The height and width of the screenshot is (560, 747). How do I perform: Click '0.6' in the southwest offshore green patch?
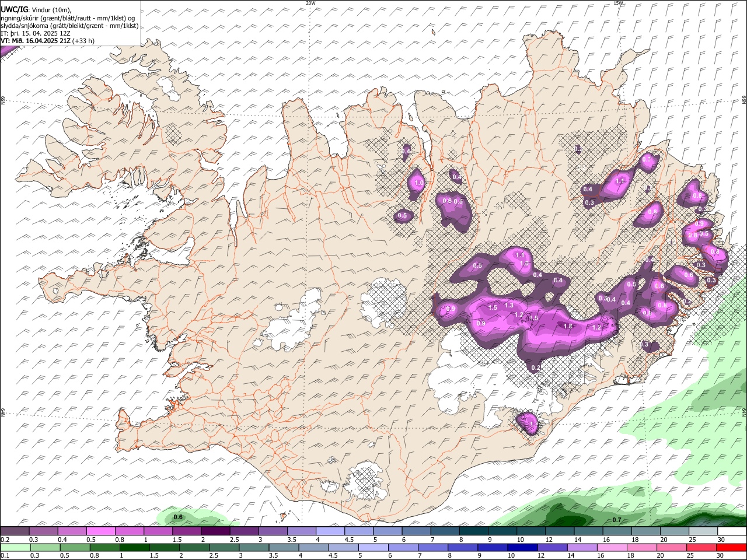(x=179, y=517)
